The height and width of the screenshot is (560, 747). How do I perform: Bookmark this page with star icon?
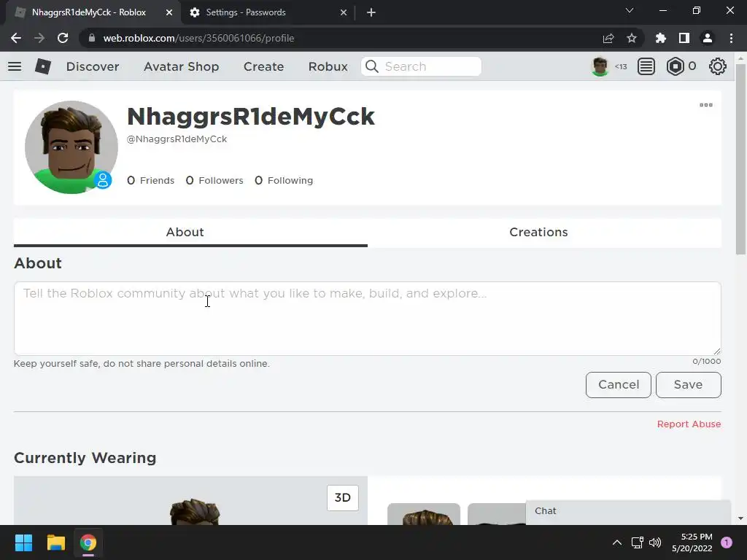point(632,38)
